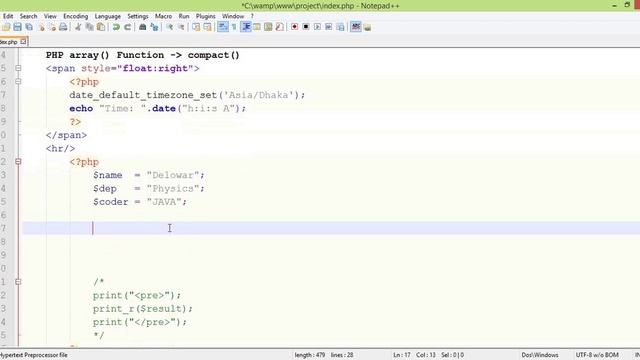Toggle the ABC spell-check icon
Screen dimensions: 640x360
356,27
